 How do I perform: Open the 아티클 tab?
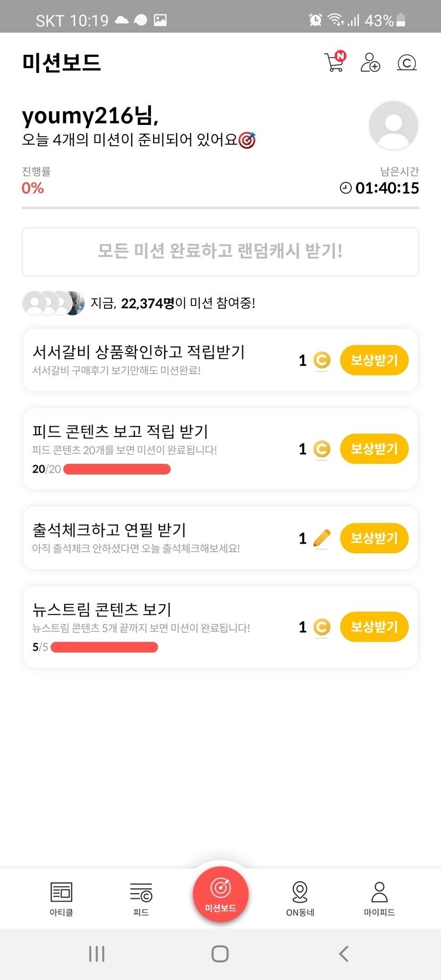coord(61,898)
